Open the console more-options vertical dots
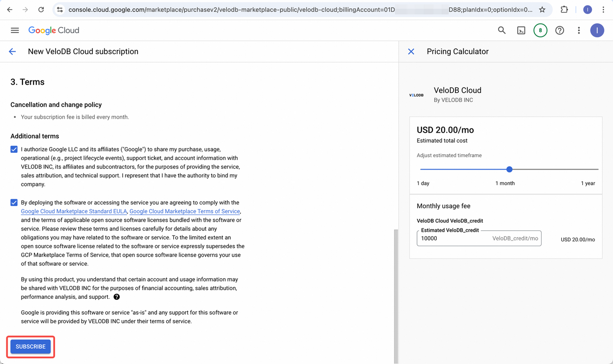 579,30
